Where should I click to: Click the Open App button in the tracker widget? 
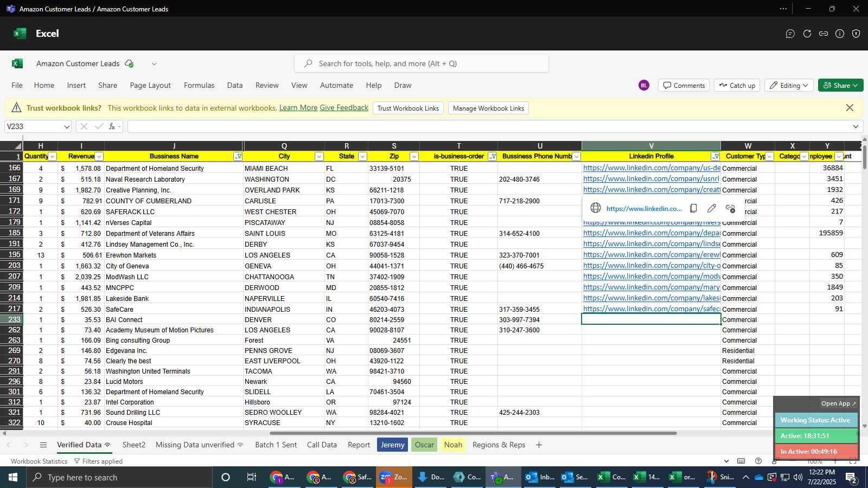[x=838, y=403]
